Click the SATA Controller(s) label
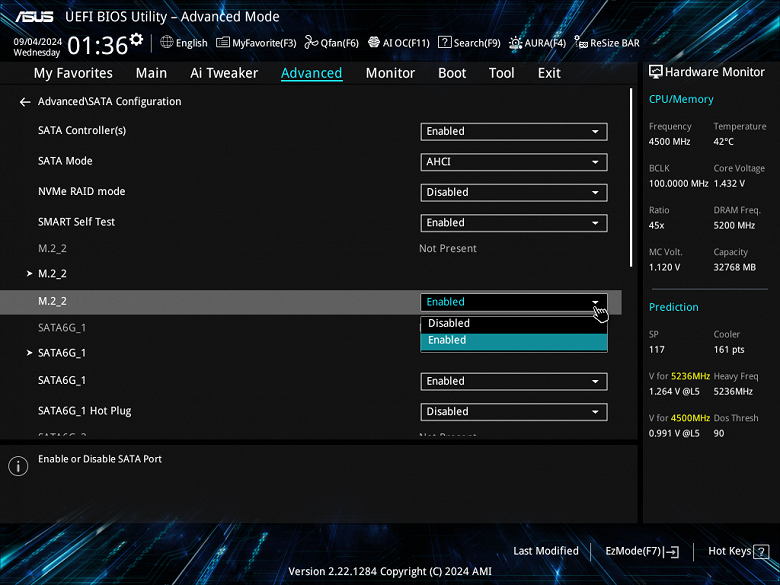This screenshot has height=585, width=780. click(x=82, y=130)
